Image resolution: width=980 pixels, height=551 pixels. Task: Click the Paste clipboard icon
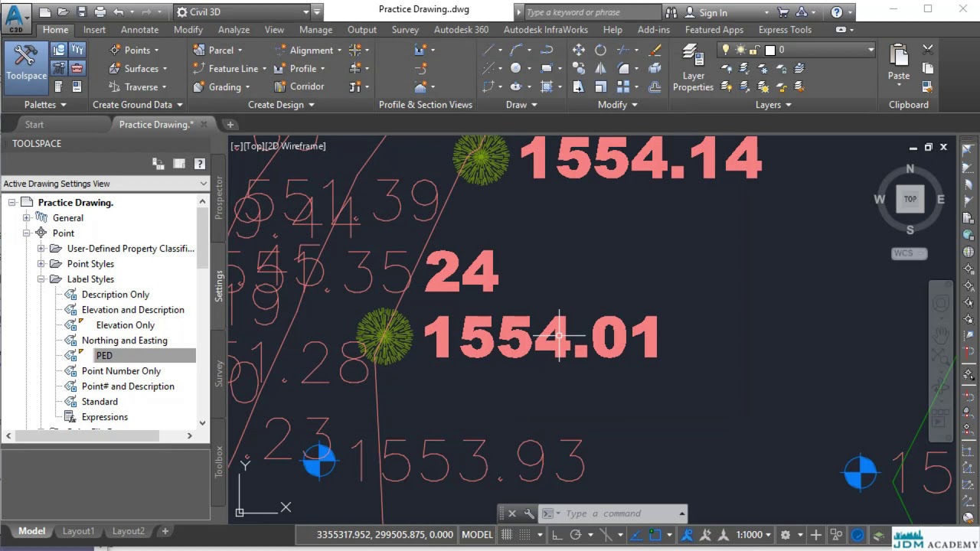pos(899,56)
